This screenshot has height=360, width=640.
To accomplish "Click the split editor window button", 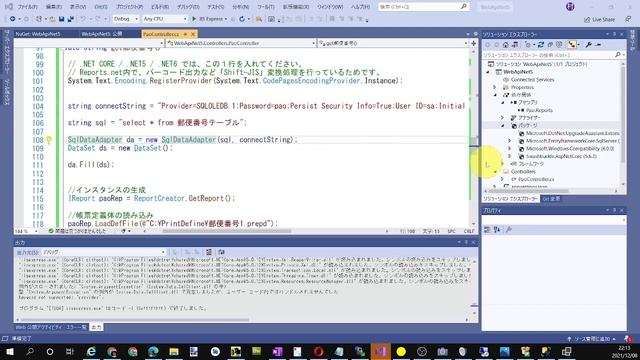I will pyautogui.click(x=473, y=43).
